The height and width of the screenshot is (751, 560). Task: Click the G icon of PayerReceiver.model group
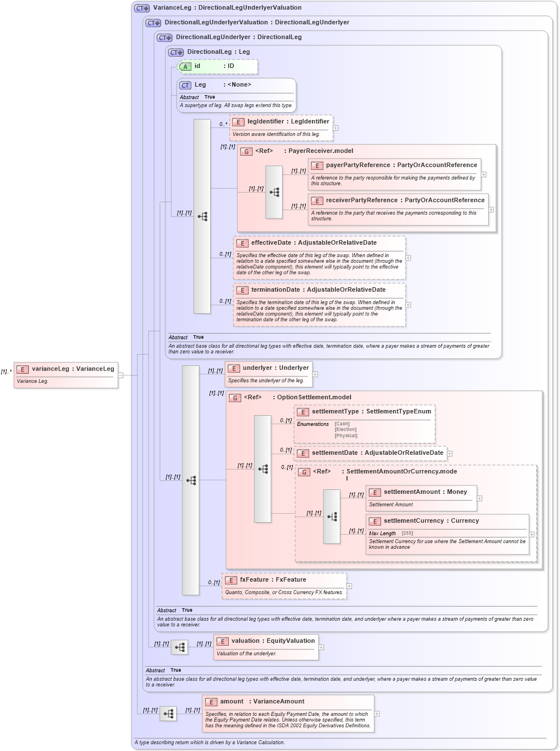point(246,151)
